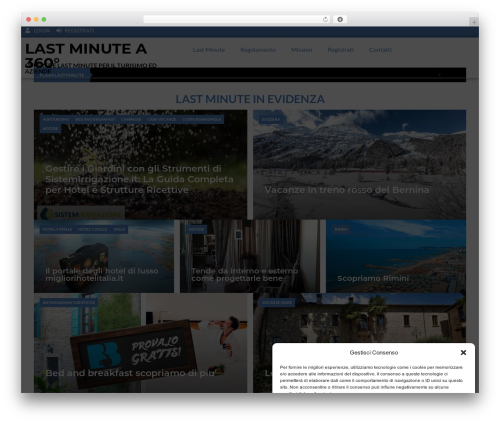The image size is (500, 423).
Task: Open the Contatti menu item
Action: point(380,50)
